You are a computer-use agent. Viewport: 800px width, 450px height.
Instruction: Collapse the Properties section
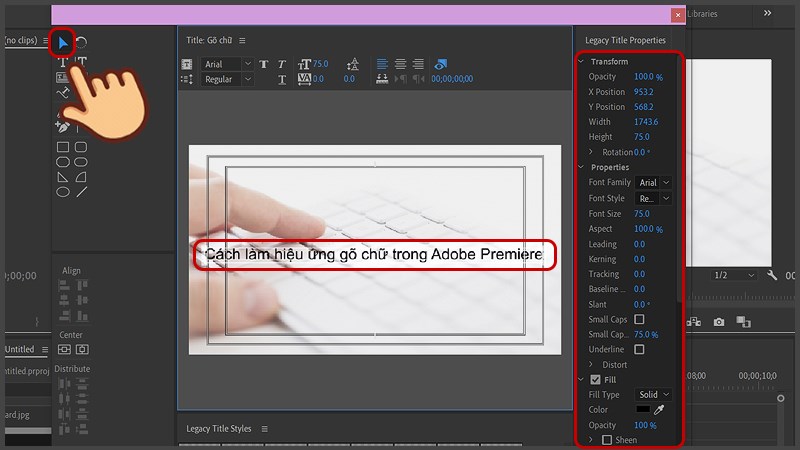(x=581, y=167)
